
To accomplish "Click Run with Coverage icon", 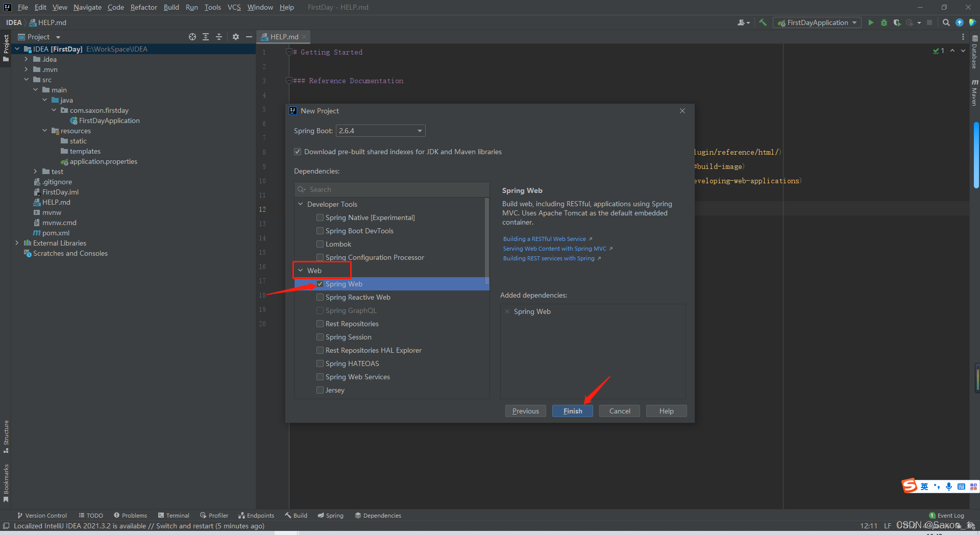I will click(x=897, y=22).
